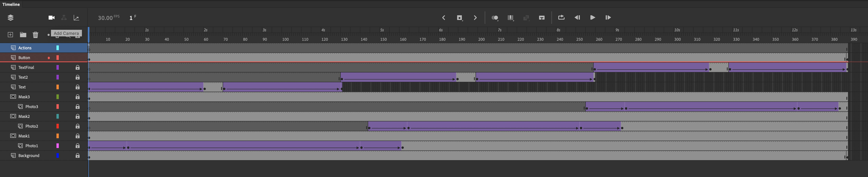Click the Center Frame icon
The height and width of the screenshot is (177, 868).
point(541,18)
